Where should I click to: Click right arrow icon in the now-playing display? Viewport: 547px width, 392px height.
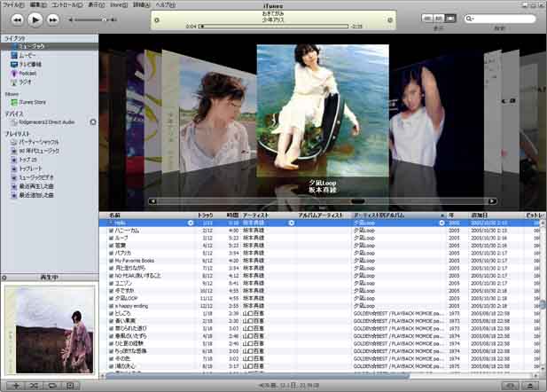pos(390,20)
